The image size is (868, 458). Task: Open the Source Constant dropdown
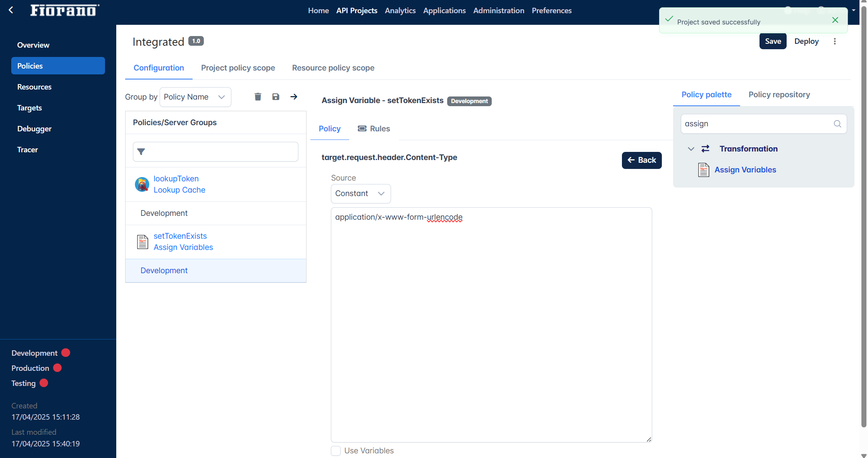pyautogui.click(x=360, y=194)
